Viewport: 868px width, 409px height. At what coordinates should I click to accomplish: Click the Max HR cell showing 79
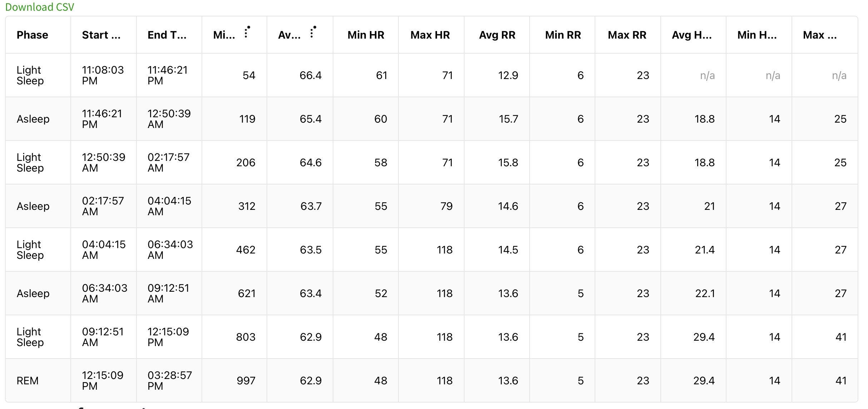pyautogui.click(x=446, y=206)
